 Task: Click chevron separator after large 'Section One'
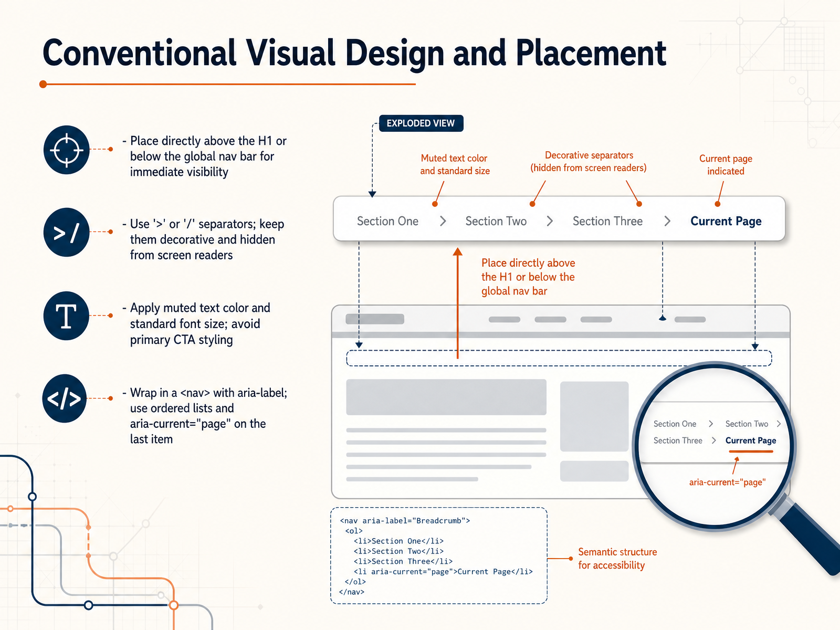(x=443, y=221)
